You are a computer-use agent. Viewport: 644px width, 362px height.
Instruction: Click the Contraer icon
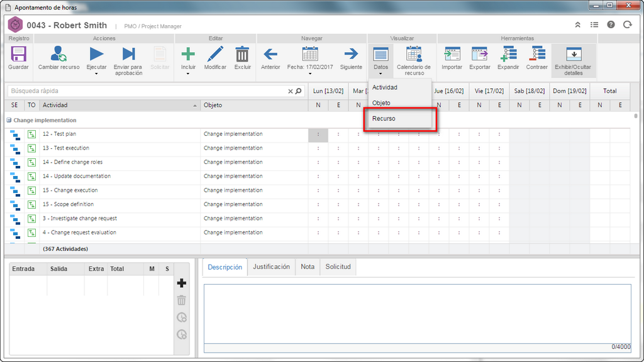coord(537,54)
